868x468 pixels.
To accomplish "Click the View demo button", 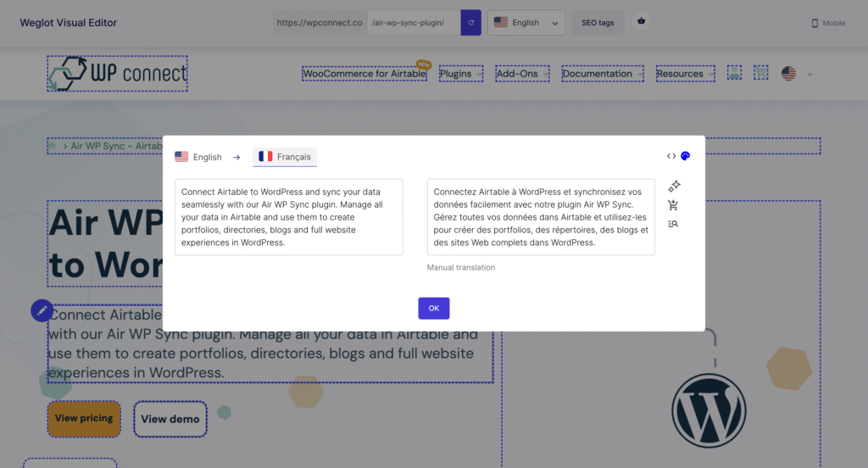I will point(170,420).
